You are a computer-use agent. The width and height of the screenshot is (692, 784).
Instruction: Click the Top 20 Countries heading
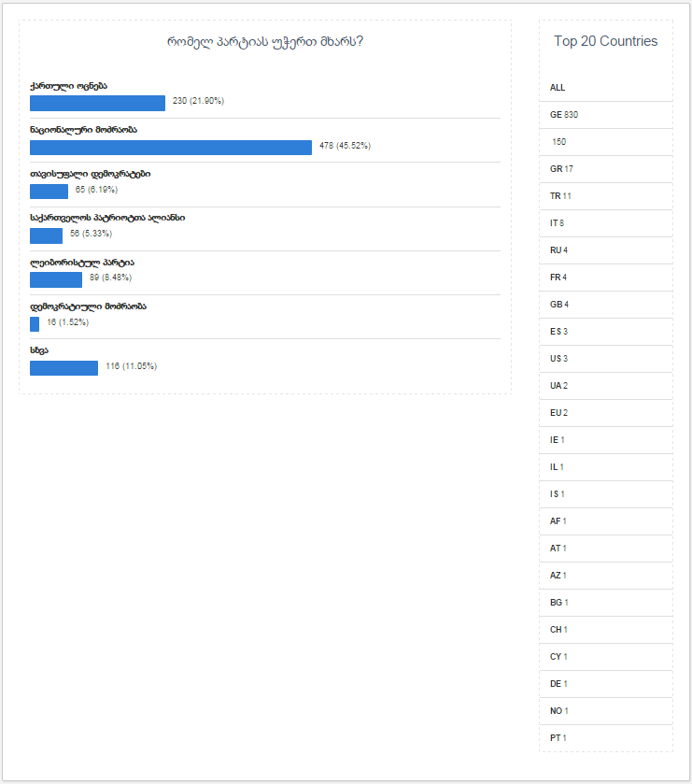coord(605,41)
